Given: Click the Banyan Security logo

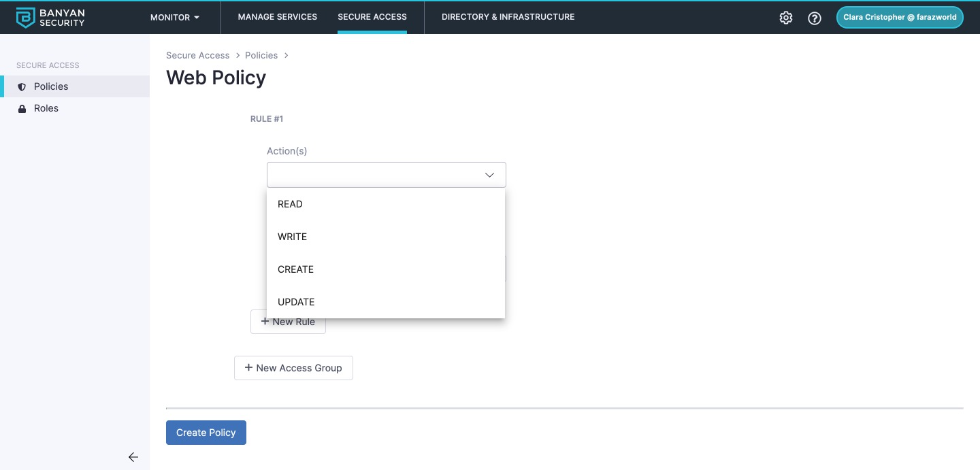Looking at the screenshot, I should pos(50,18).
